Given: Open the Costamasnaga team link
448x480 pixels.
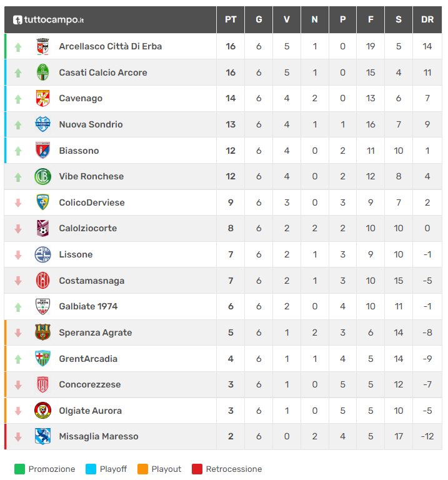Looking at the screenshot, I should pyautogui.click(x=91, y=281).
